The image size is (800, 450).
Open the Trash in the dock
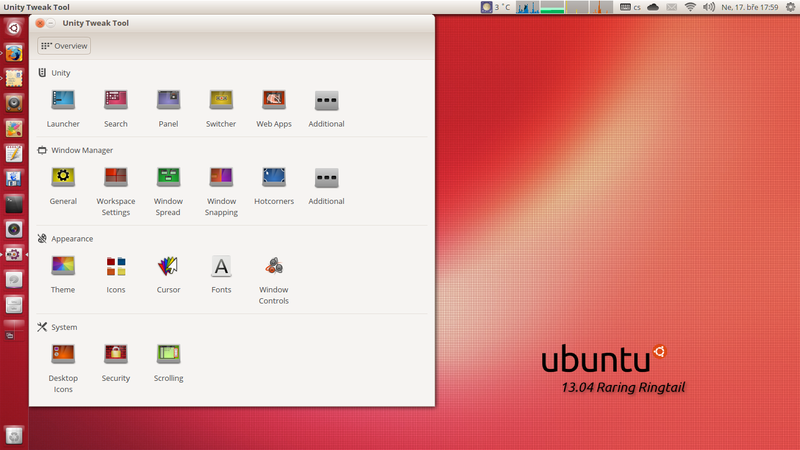(14, 435)
